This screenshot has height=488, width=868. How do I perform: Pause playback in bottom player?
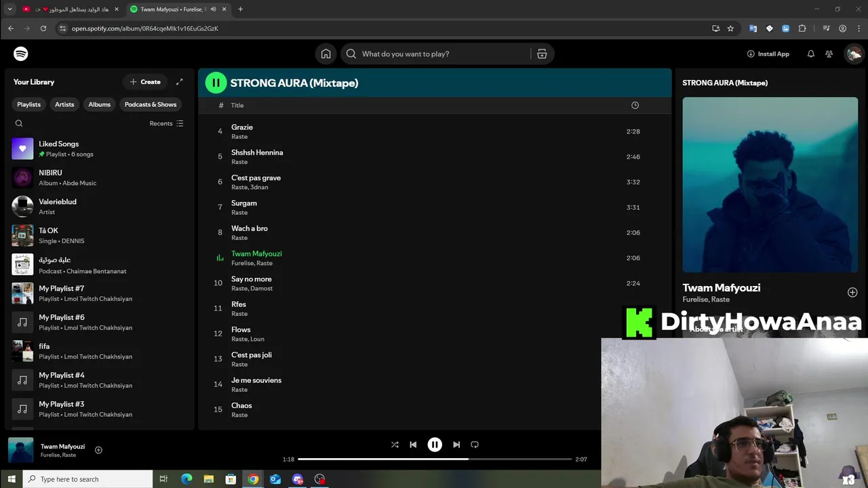click(435, 445)
